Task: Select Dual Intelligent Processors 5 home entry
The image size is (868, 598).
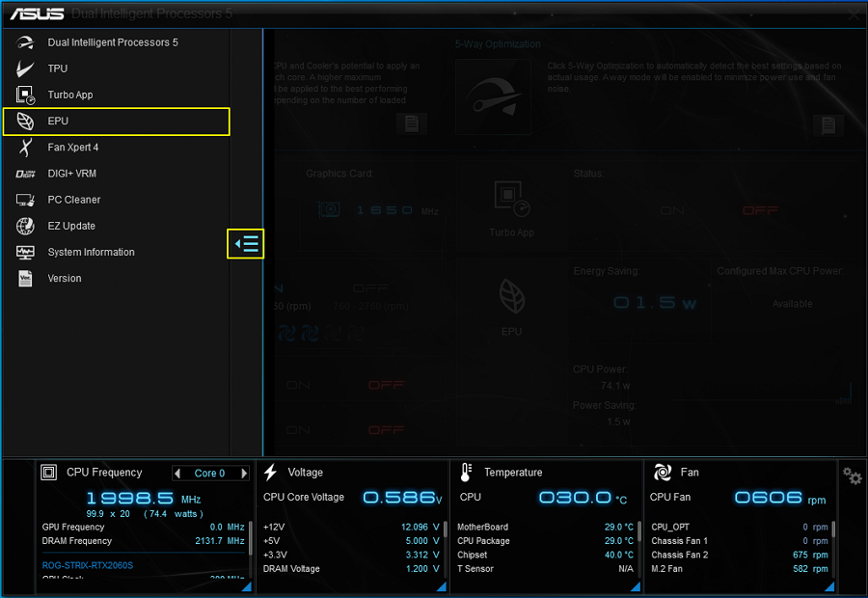Action: [x=113, y=42]
